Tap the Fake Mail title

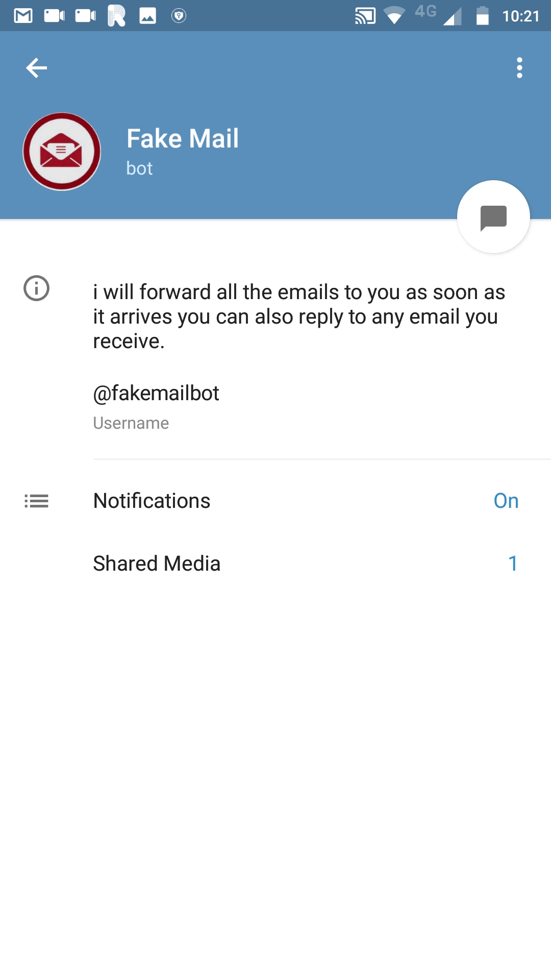pos(183,139)
